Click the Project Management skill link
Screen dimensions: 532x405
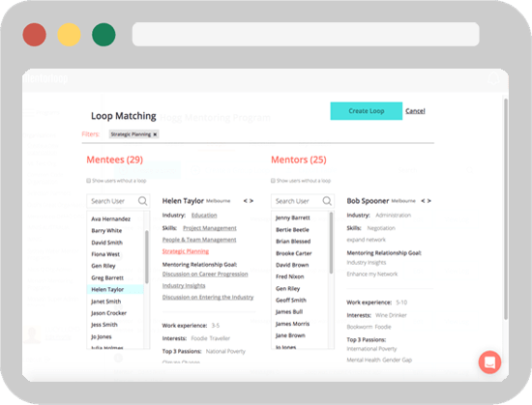[210, 228]
